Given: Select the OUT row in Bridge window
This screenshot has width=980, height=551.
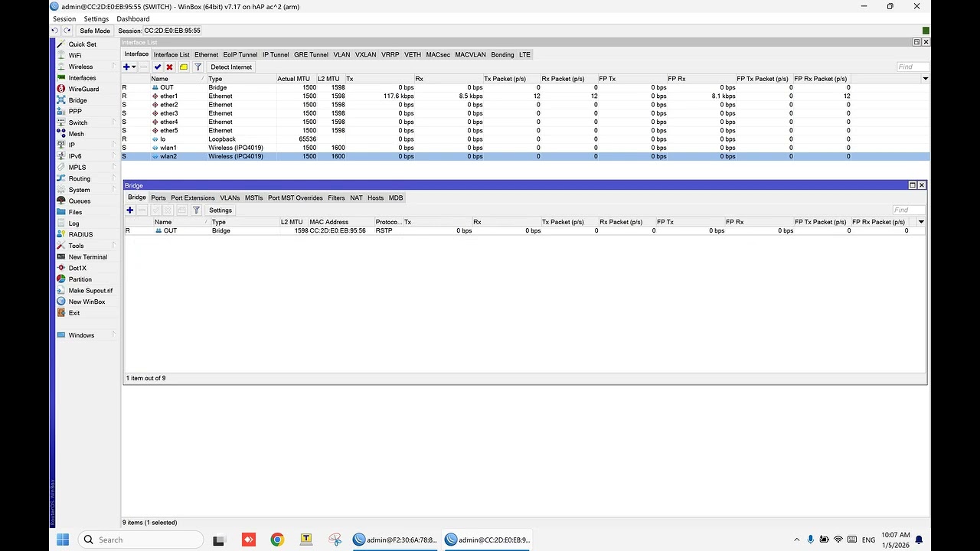Looking at the screenshot, I should [525, 230].
